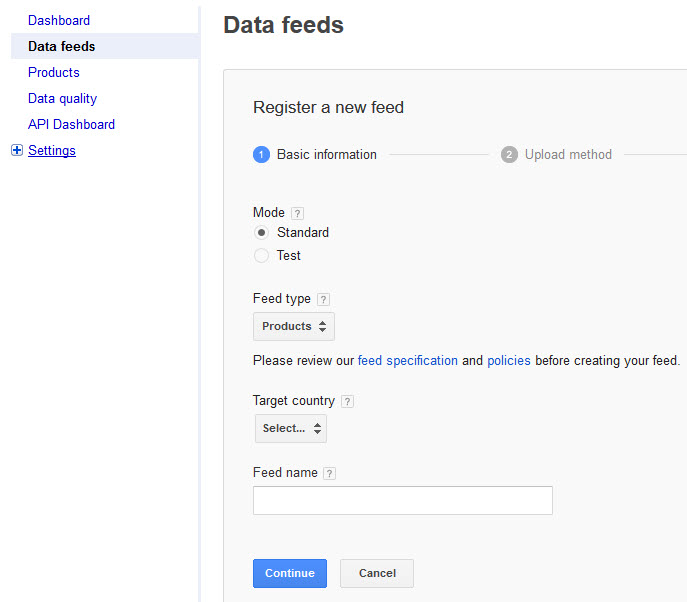Image resolution: width=687 pixels, height=602 pixels.
Task: Open the feed specification link
Action: point(408,361)
